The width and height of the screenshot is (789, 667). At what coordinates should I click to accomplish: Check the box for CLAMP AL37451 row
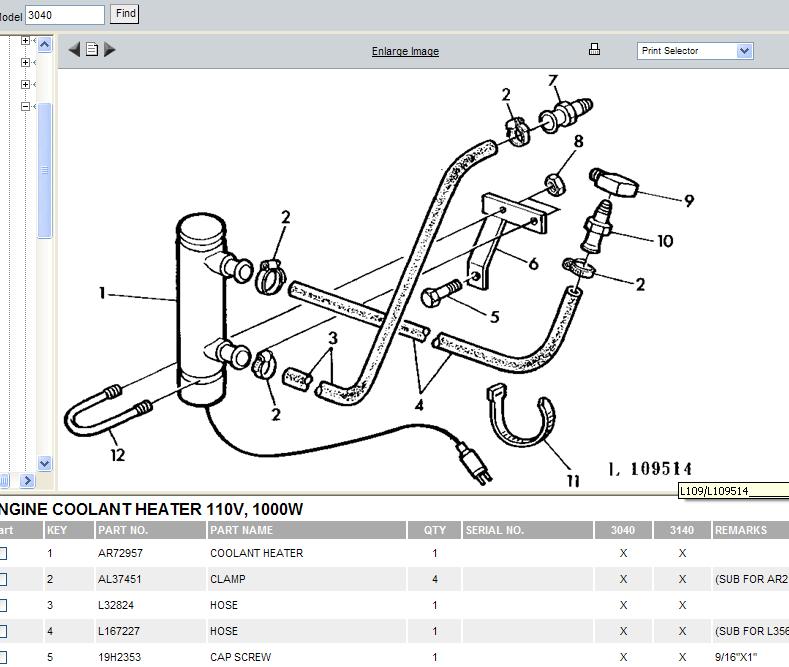(x=3, y=579)
